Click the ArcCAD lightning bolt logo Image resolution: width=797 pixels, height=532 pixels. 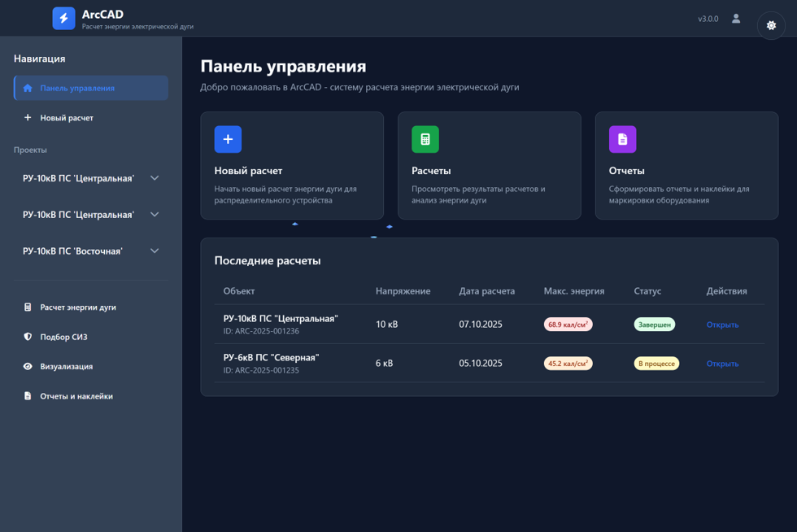[63, 18]
